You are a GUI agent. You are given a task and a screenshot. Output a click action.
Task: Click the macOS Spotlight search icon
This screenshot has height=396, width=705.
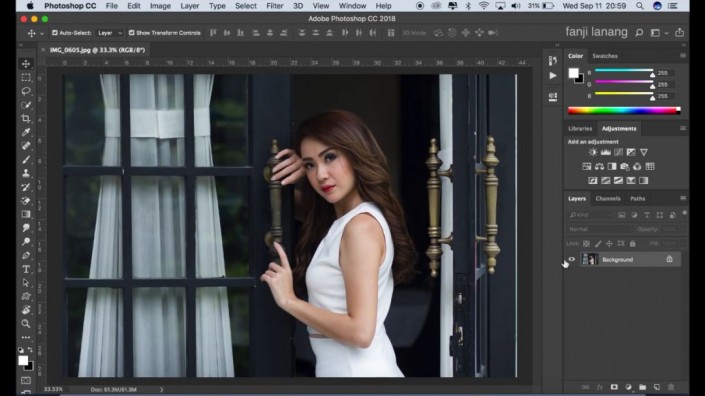[639, 6]
